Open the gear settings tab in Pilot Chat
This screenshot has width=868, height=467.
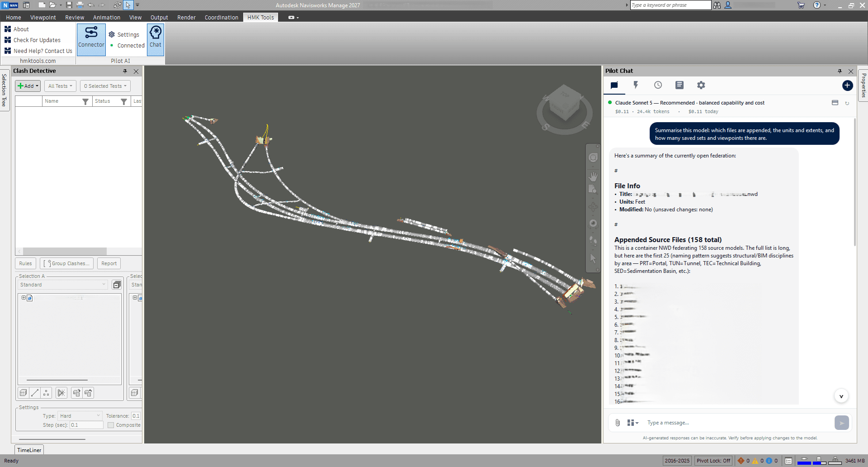pyautogui.click(x=701, y=85)
